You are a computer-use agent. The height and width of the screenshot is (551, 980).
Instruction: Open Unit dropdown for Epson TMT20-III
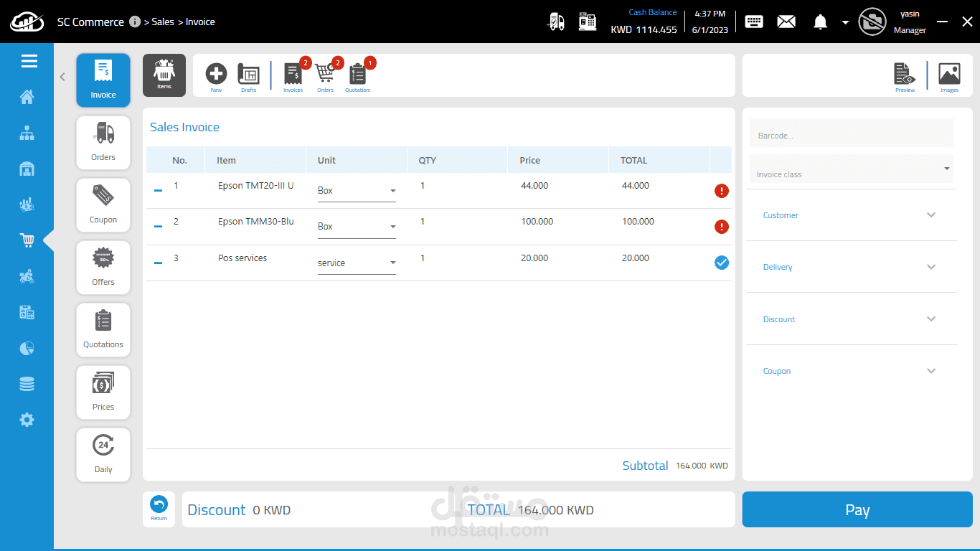click(357, 191)
